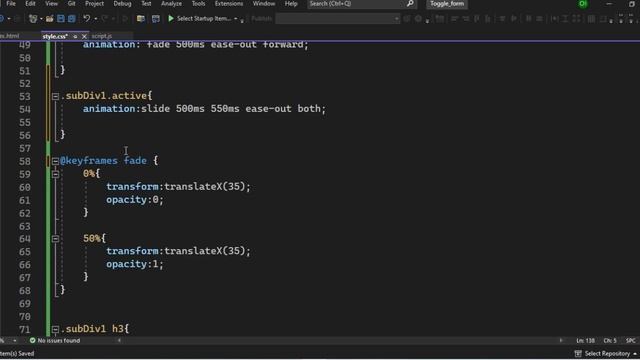Click the search magnifier icon
The height and width of the screenshot is (360, 640).
point(410,4)
